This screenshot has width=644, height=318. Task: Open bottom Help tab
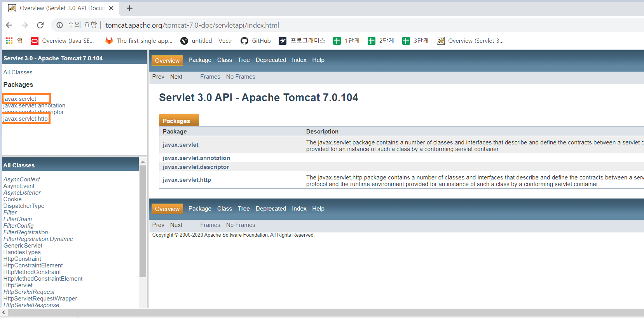(318, 209)
